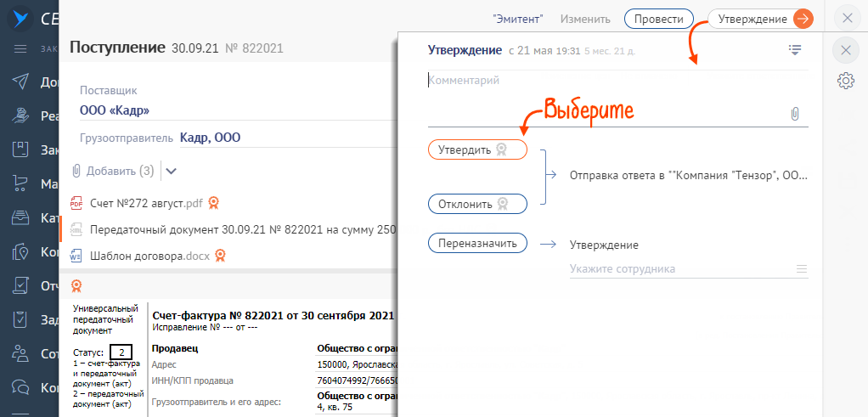Click the paper plane icon in sidebar

point(22,82)
